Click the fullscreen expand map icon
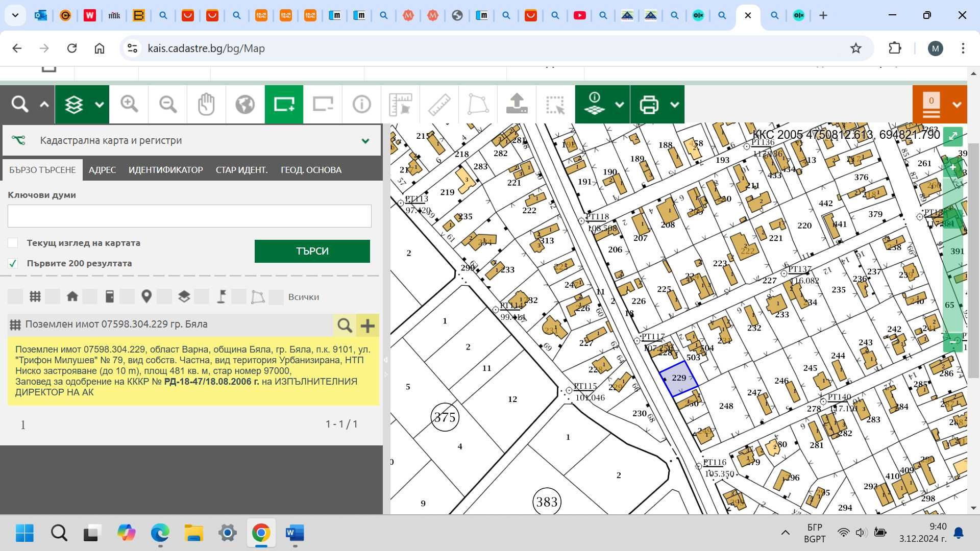Image resolution: width=980 pixels, height=551 pixels. click(x=952, y=136)
